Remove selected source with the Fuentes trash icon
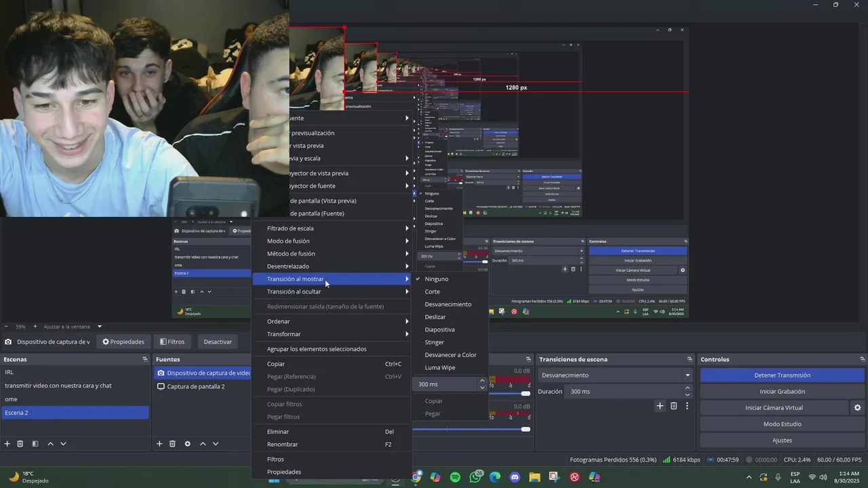Screen dimensions: 868x488 [172, 444]
